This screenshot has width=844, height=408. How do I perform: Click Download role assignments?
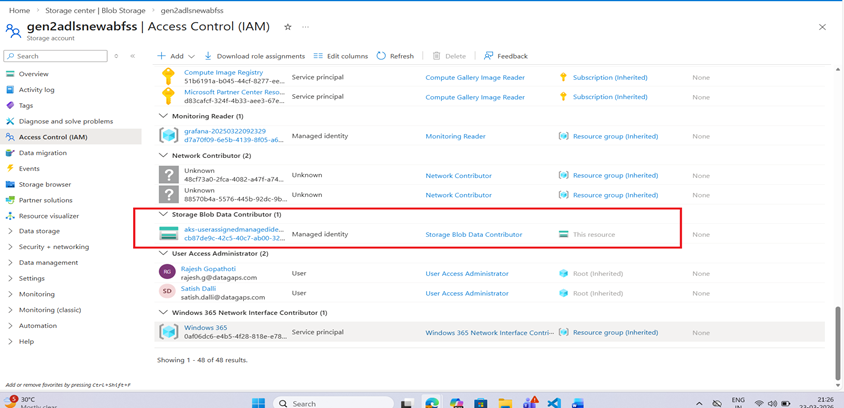(255, 56)
